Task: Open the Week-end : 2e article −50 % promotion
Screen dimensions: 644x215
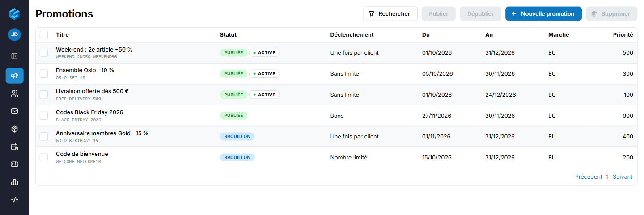Action: (94, 50)
